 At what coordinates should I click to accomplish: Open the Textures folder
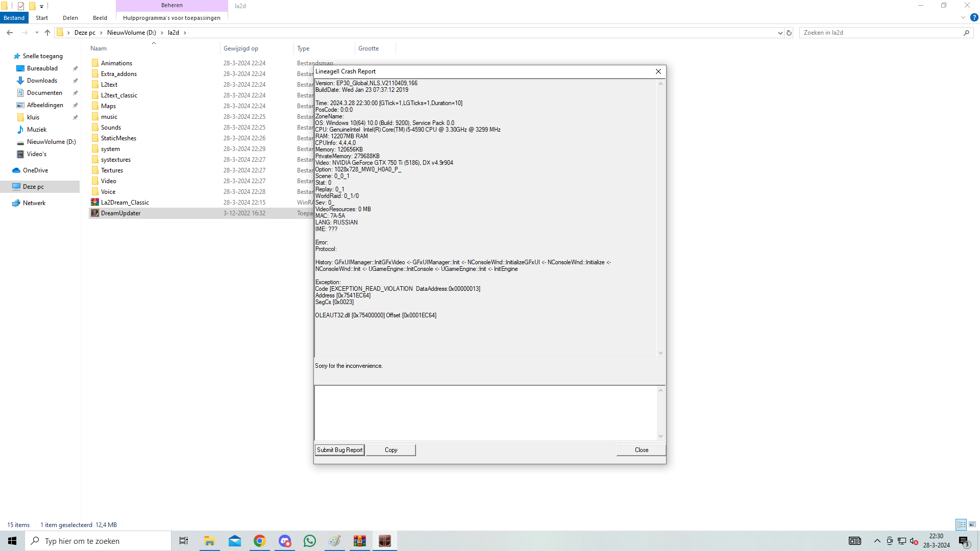click(112, 169)
